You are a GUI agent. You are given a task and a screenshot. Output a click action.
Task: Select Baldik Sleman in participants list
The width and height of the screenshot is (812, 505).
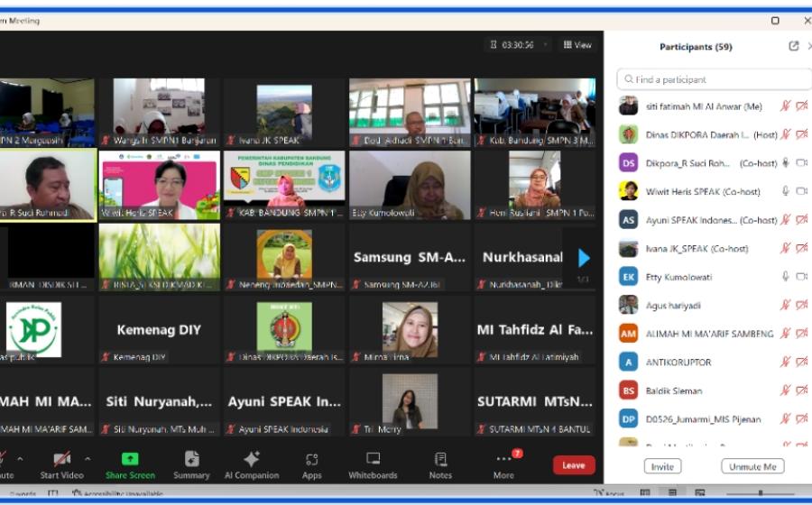click(x=674, y=391)
